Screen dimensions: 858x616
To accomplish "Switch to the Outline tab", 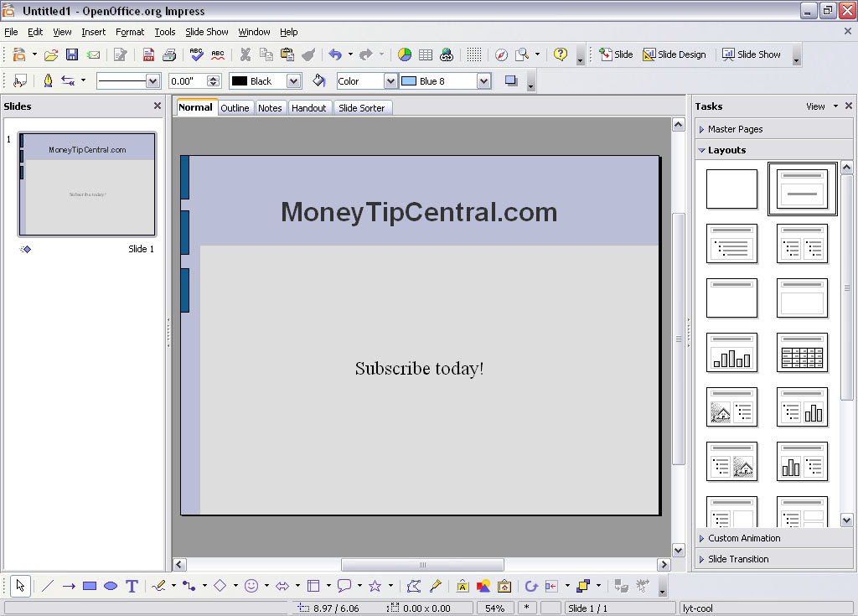I will [235, 108].
